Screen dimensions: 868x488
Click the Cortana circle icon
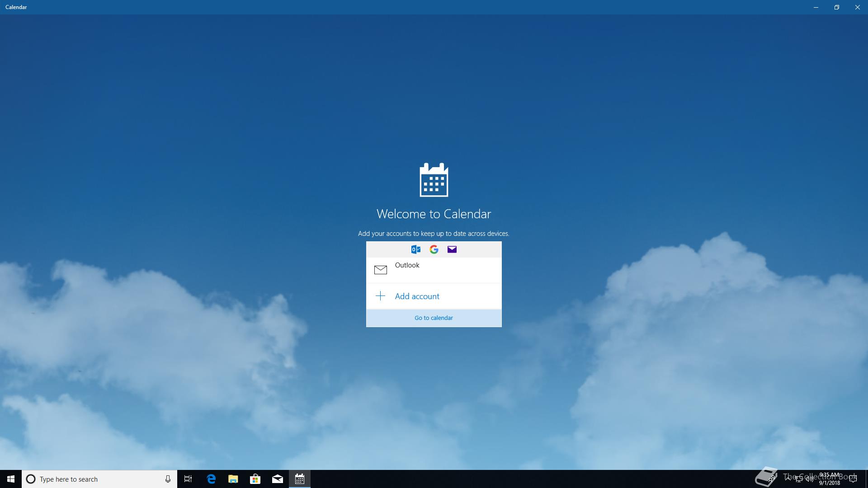tap(31, 479)
